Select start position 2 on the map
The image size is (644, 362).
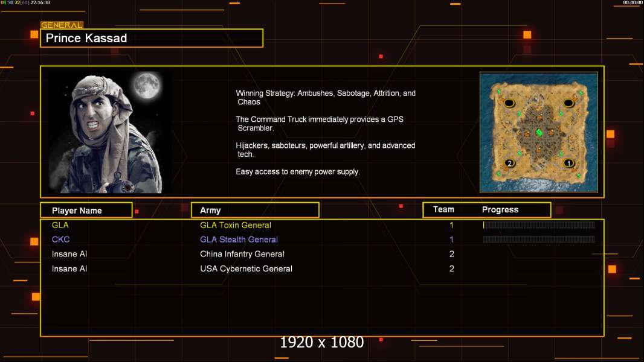pyautogui.click(x=509, y=163)
